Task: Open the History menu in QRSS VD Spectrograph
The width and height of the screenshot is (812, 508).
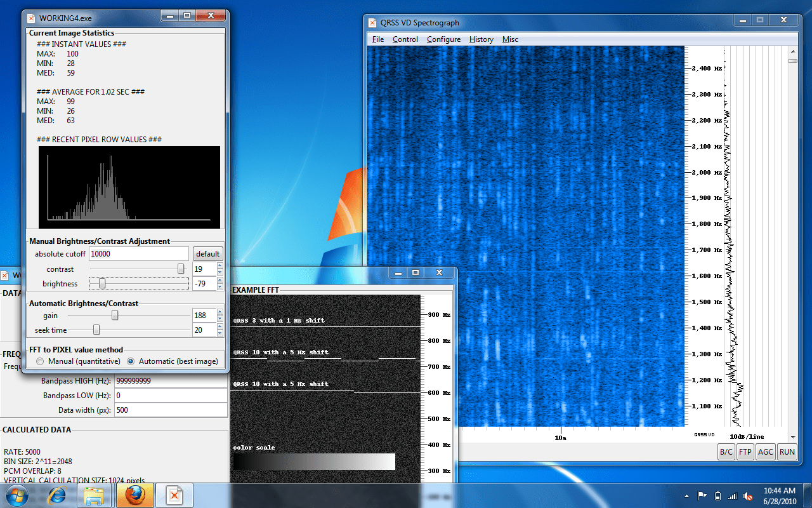Action: click(x=481, y=39)
